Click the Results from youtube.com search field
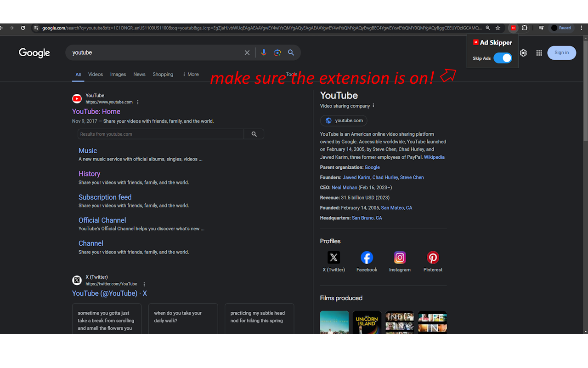 161,134
